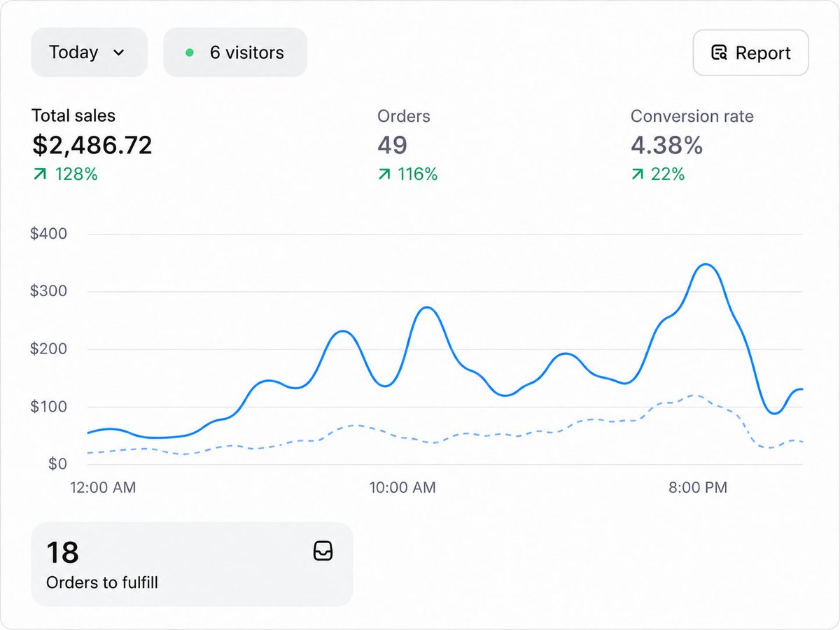This screenshot has height=630, width=840.
Task: Click the chevron arrow beside Today
Action: pos(119,53)
